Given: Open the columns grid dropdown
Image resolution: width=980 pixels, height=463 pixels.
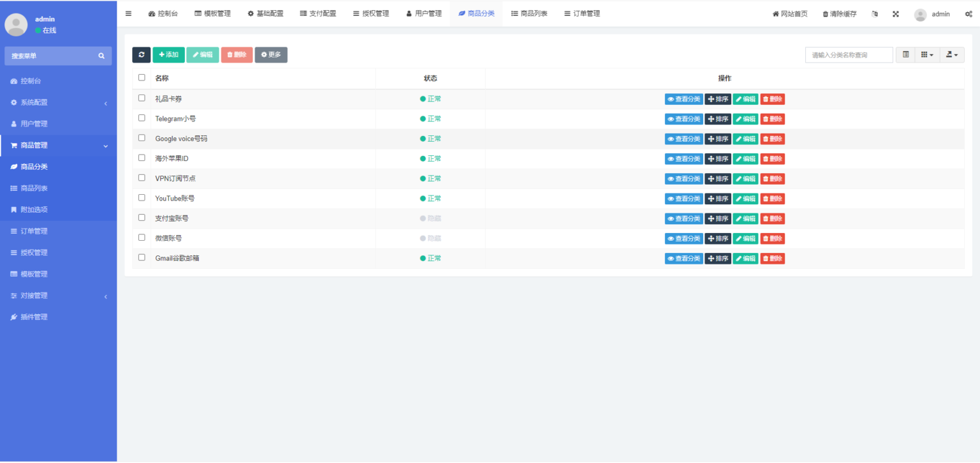Looking at the screenshot, I should pyautogui.click(x=926, y=55).
